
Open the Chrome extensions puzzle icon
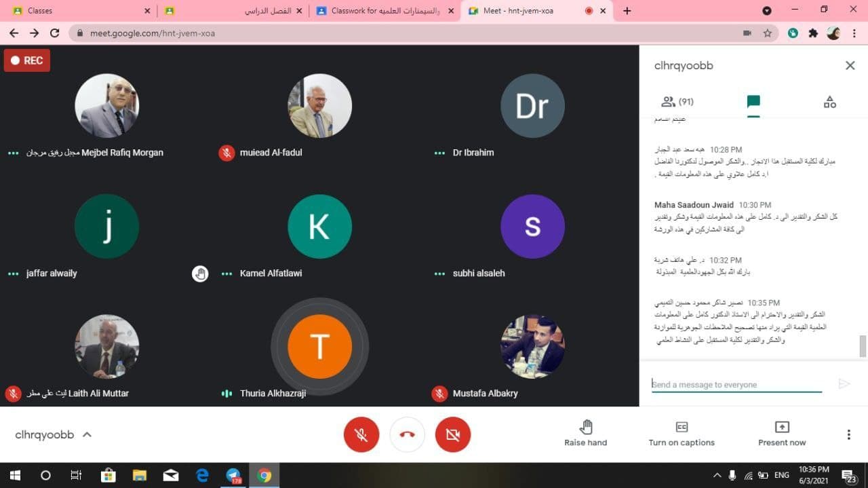coord(813,33)
